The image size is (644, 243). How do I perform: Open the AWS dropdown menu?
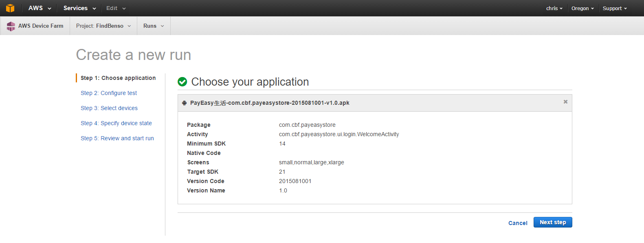click(40, 8)
